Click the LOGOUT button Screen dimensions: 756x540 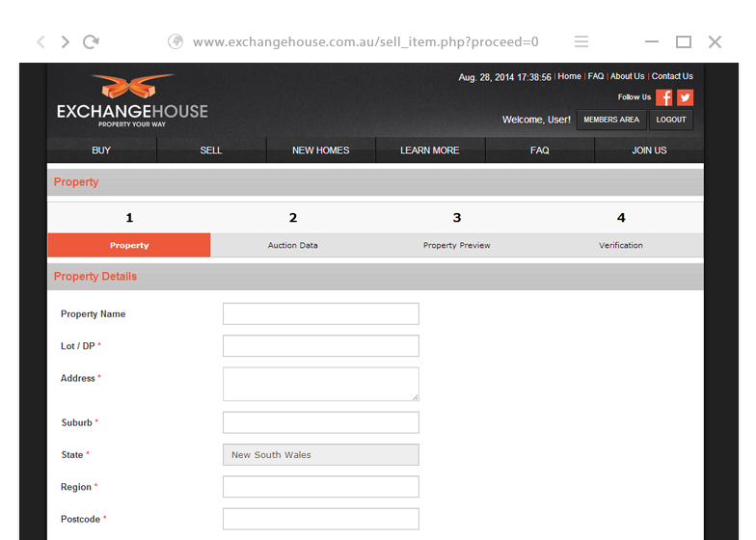(671, 120)
